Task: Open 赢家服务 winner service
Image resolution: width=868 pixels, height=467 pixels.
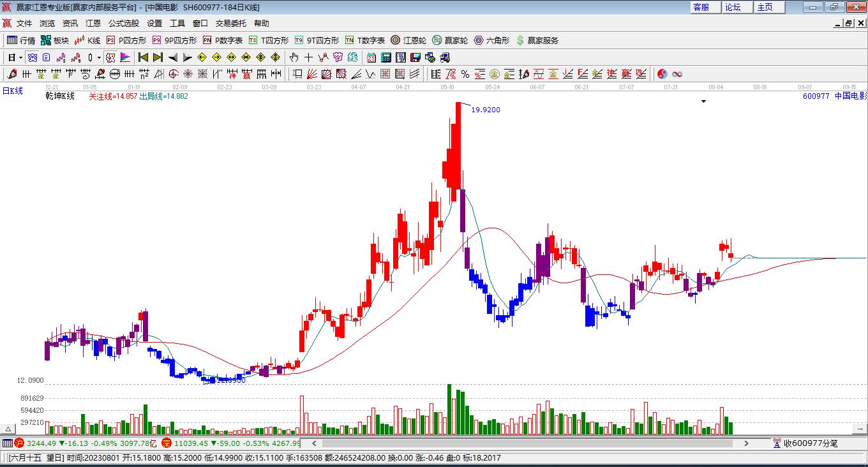Action: pos(537,40)
